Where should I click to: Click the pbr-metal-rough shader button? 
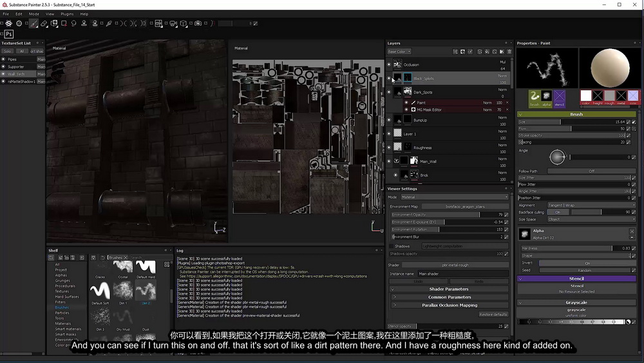pos(455,265)
